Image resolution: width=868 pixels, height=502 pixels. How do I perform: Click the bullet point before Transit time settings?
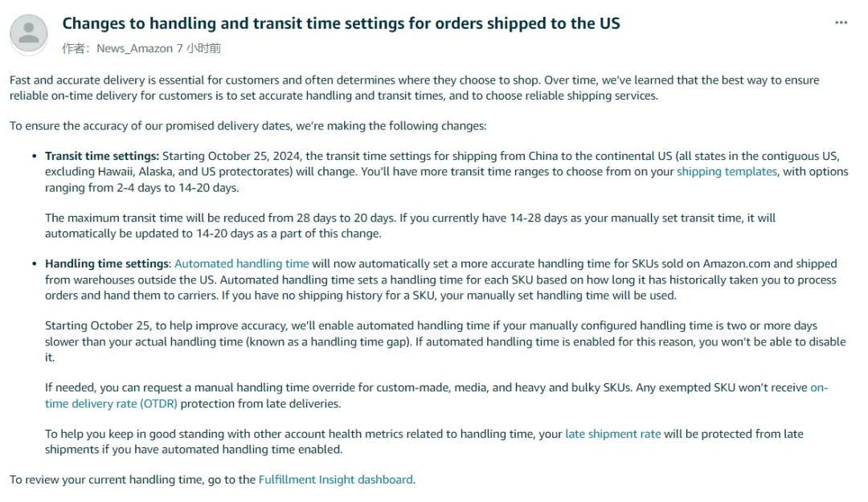coord(35,156)
